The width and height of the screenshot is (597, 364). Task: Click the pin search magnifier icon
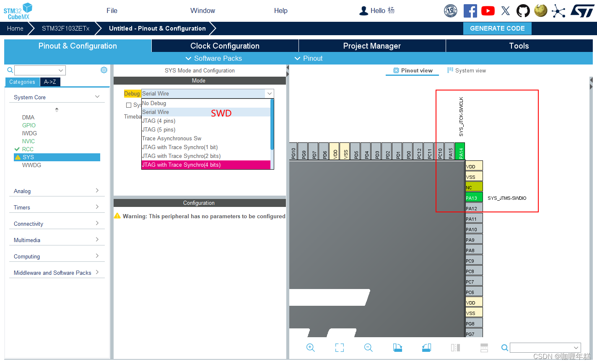[x=505, y=348]
